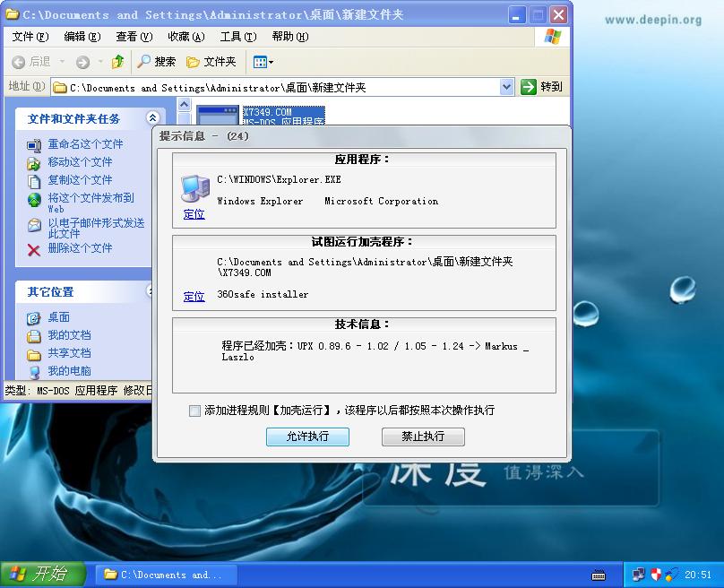This screenshot has height=588, width=724.
Task: Open the 帮助(H) menu
Action: point(290,37)
